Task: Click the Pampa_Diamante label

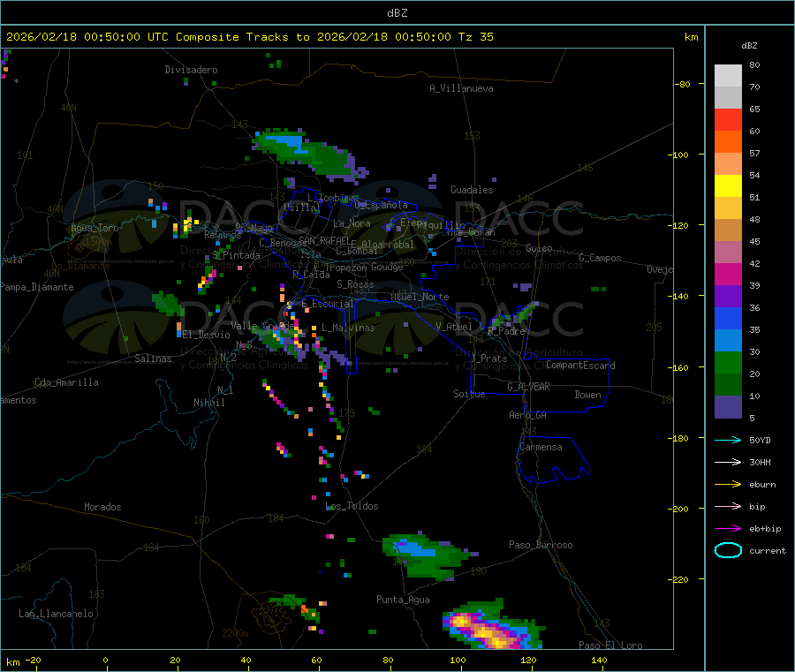Action: point(37,287)
